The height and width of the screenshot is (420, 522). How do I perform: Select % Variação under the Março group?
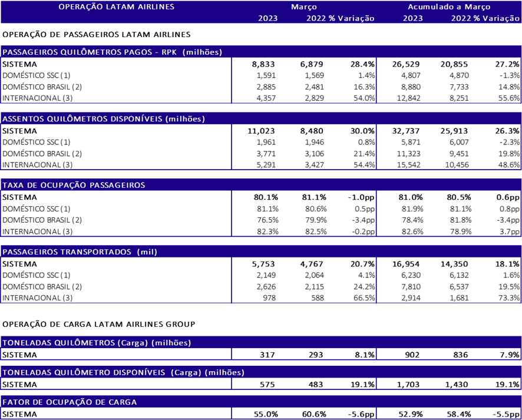pyautogui.click(x=352, y=18)
